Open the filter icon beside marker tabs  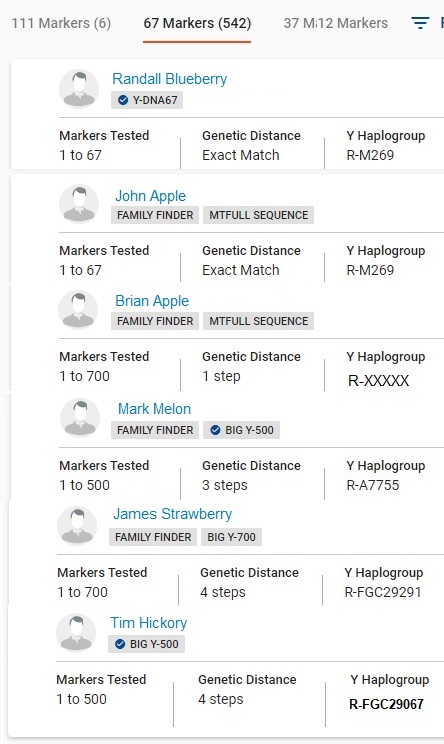(420, 23)
